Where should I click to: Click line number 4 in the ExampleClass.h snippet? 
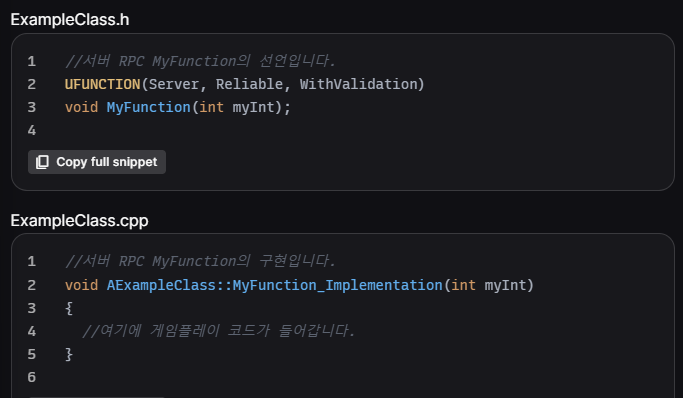(32, 130)
